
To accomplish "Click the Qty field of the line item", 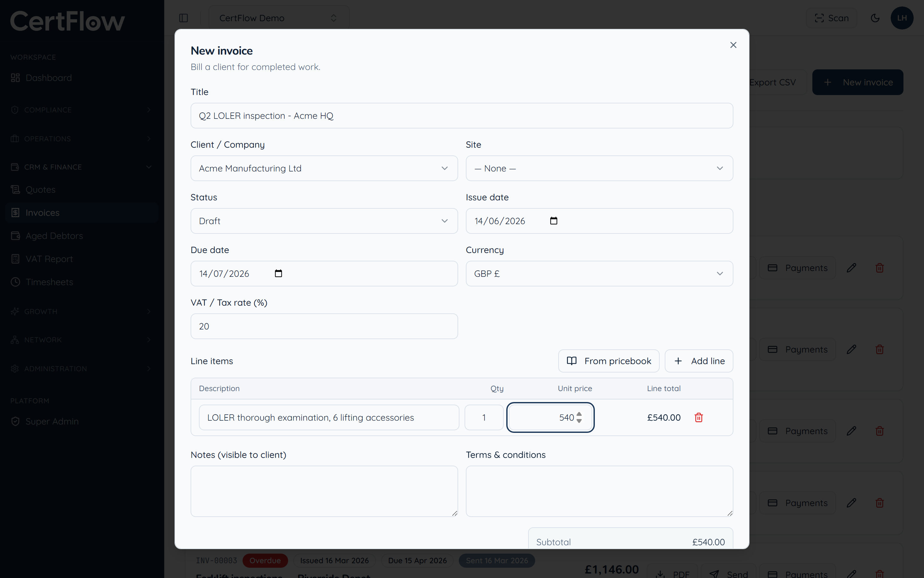I will [484, 417].
